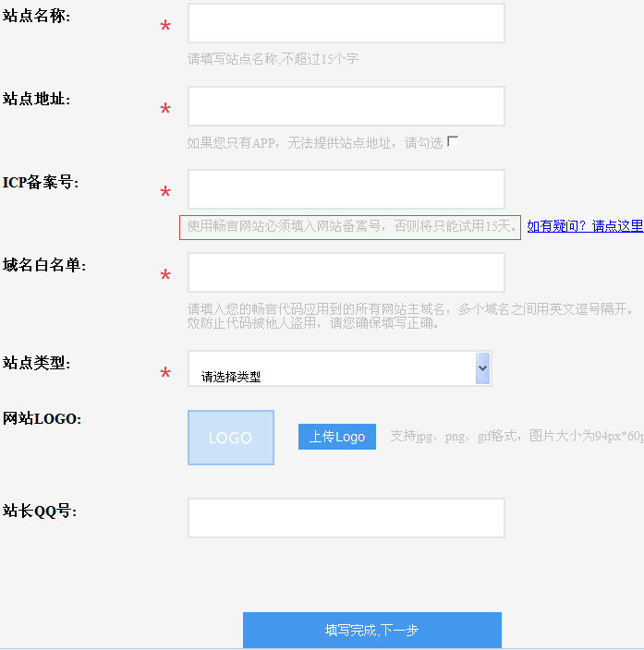Click the blue LOGO placeholder image
Screen dimensions: 644x650
point(230,438)
